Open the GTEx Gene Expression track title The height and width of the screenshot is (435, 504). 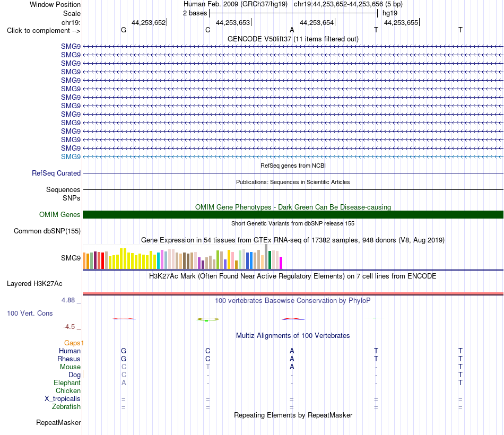(x=293, y=240)
